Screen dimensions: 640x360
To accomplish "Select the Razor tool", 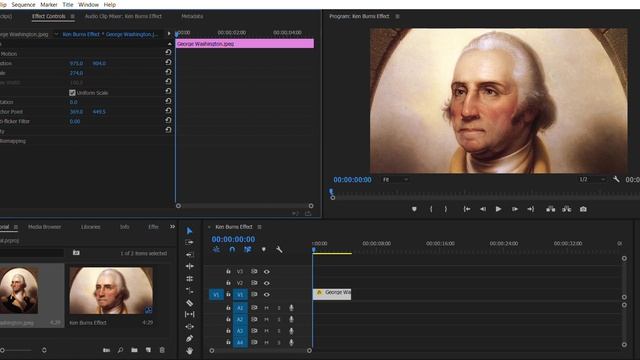I will tap(189, 303).
